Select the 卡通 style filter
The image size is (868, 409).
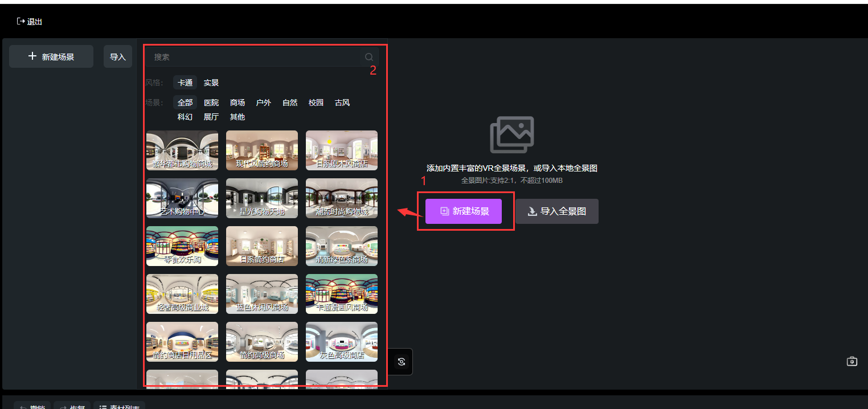(185, 83)
